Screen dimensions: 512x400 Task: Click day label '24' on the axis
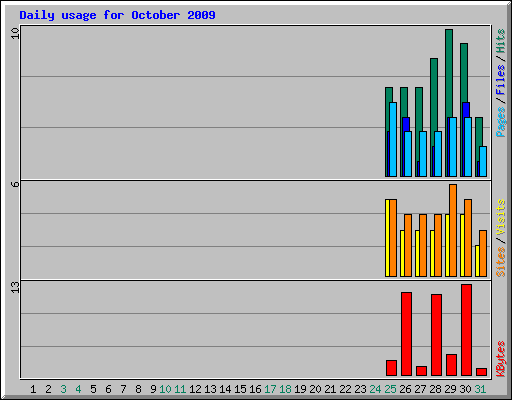(375, 389)
